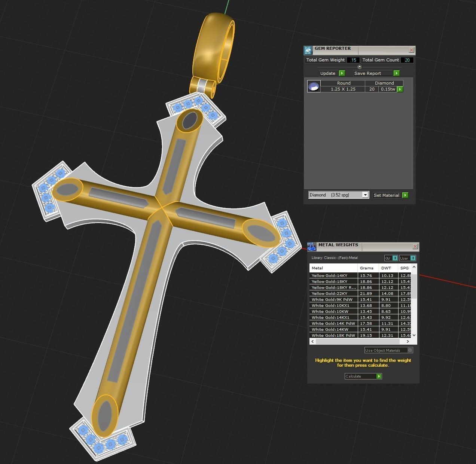Click the Metal Weights title bar icon

312,247
